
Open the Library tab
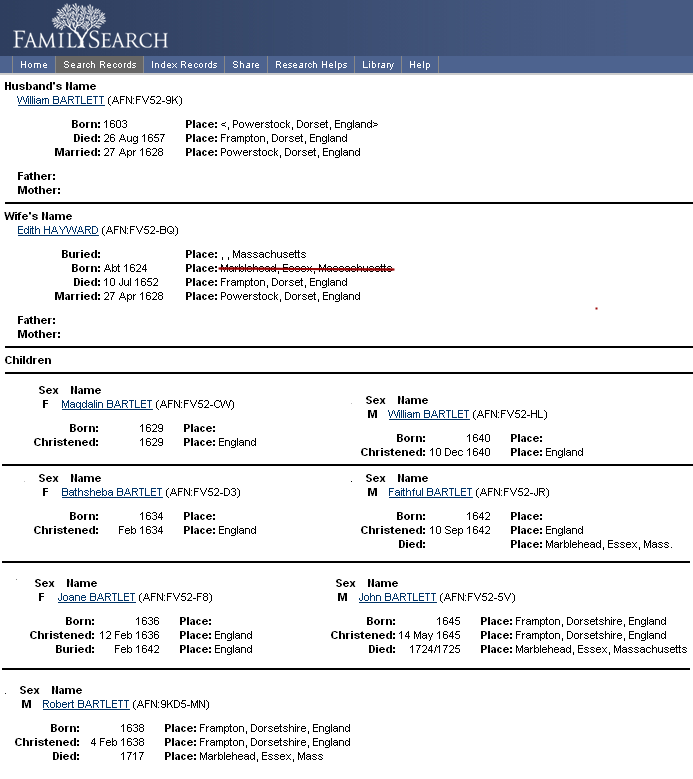coord(378,65)
